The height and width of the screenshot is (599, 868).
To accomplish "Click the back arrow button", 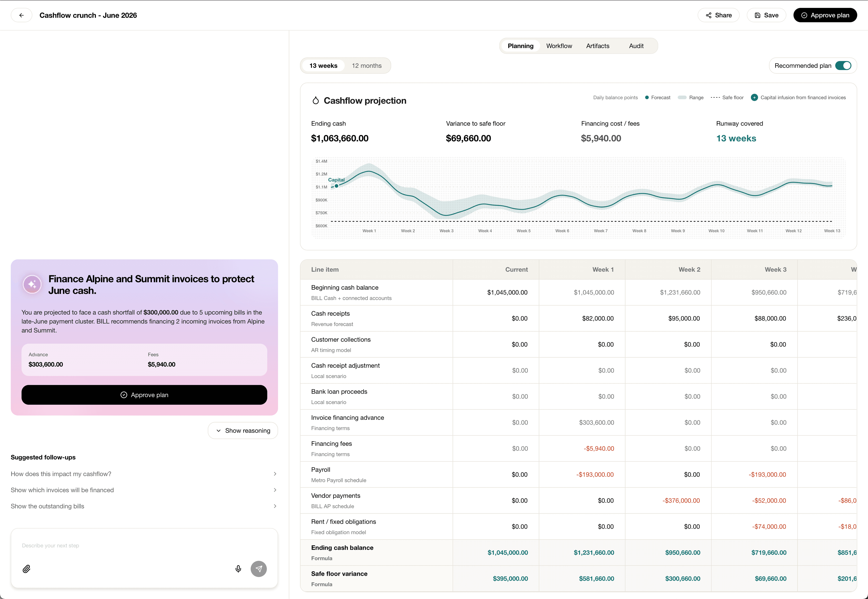I will 21,15.
